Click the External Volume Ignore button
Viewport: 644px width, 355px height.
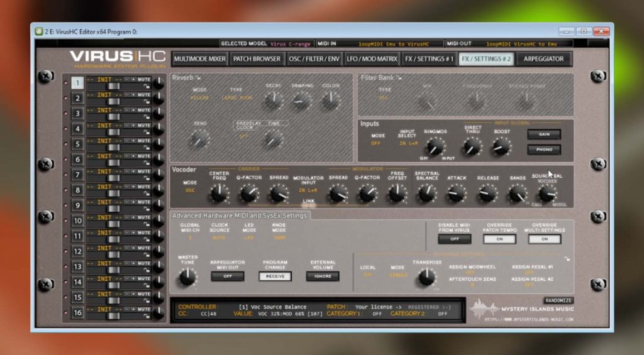point(323,276)
